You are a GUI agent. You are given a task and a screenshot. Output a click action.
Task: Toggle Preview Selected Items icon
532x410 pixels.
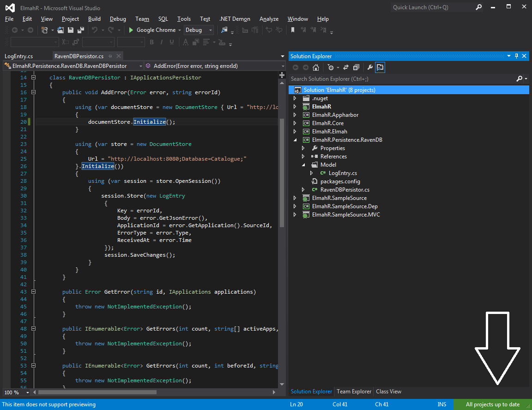(x=380, y=67)
